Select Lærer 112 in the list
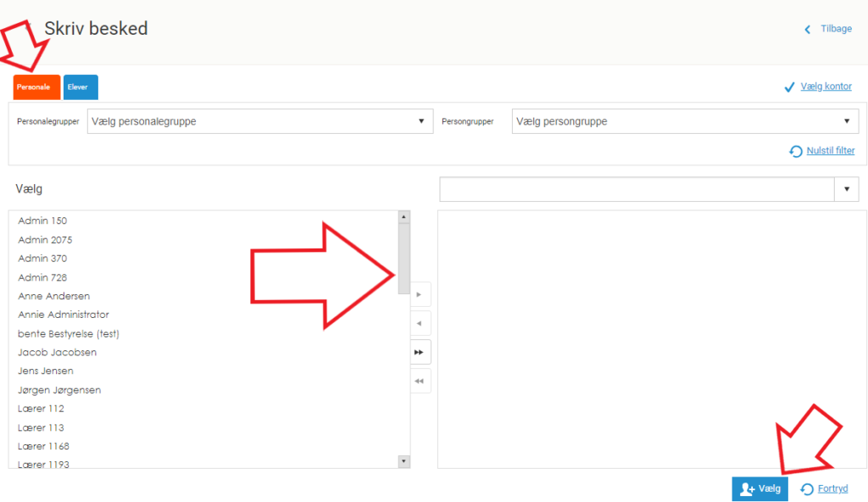The height and width of the screenshot is (502, 868). coord(41,409)
